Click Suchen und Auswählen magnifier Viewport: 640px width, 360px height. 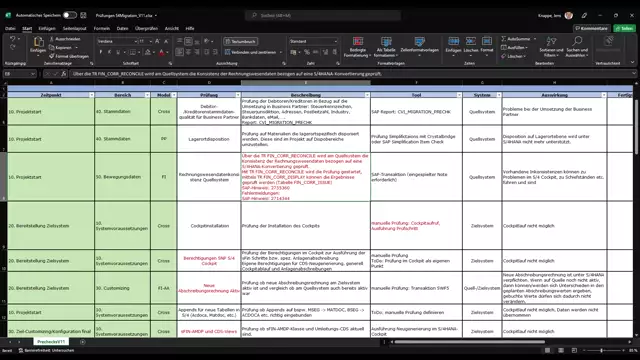[577, 41]
